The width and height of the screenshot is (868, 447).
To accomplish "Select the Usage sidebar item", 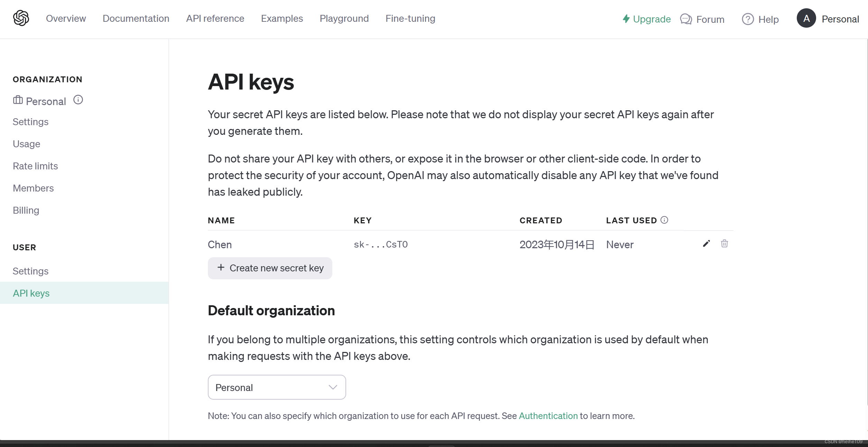I will [26, 144].
